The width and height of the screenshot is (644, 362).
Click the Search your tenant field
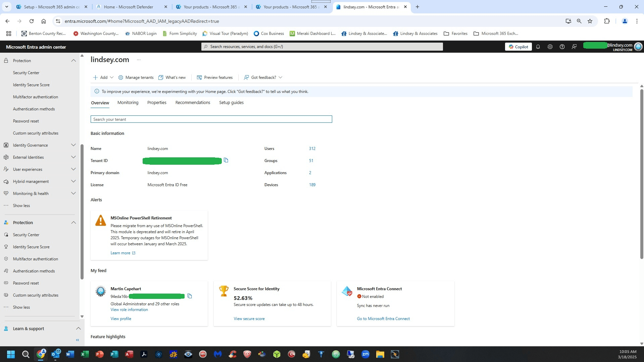[211, 119]
